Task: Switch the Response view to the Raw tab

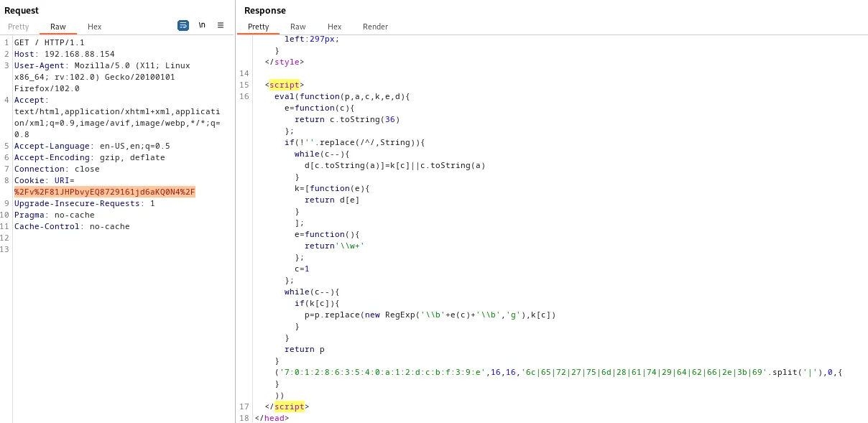Action: pyautogui.click(x=297, y=27)
